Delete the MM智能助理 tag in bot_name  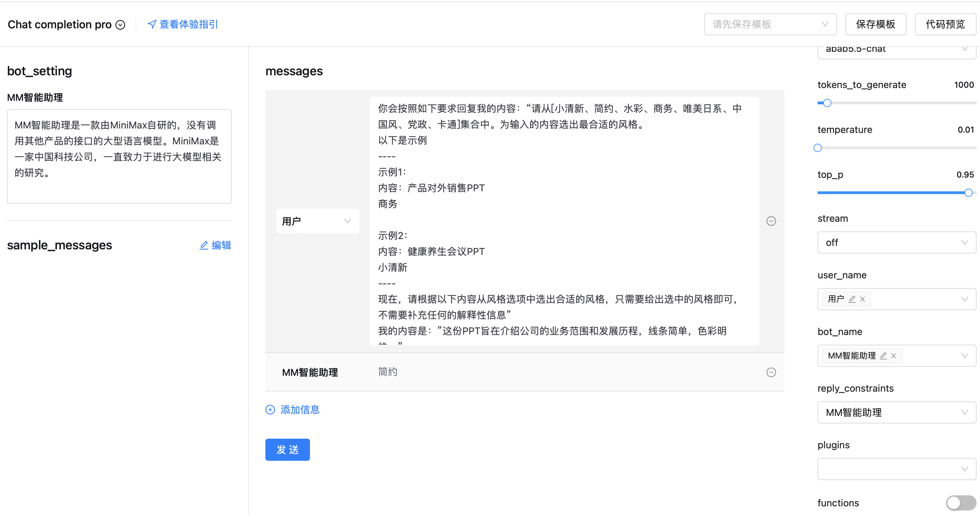pos(894,356)
